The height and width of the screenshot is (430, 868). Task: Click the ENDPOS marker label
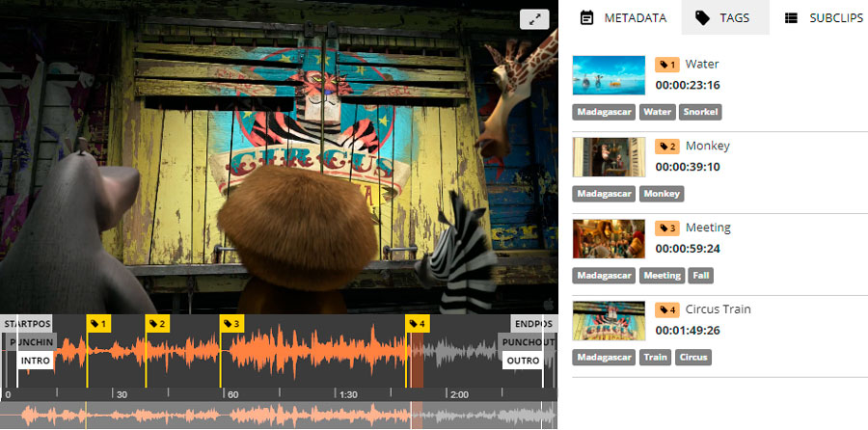click(x=533, y=324)
